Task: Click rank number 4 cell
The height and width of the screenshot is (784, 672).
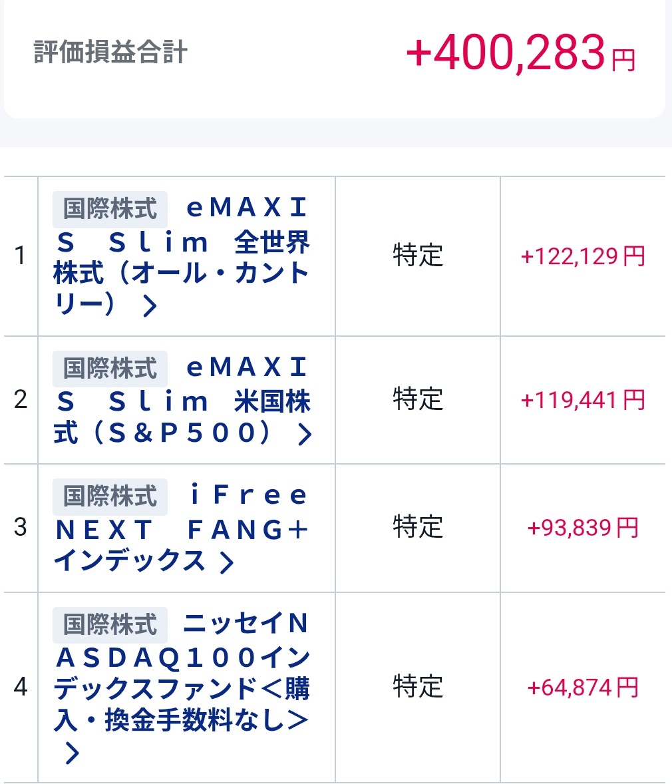Action: (x=21, y=687)
